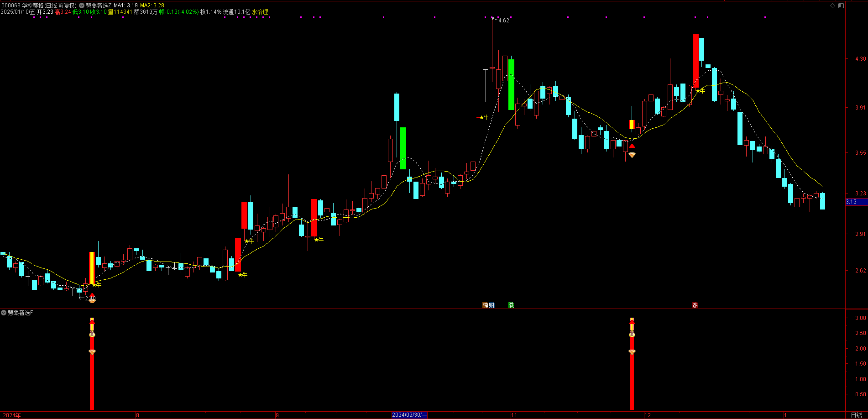This screenshot has height=419, width=868.
Task: Click the 财 event tag on the chart
Action: pyautogui.click(x=492, y=305)
